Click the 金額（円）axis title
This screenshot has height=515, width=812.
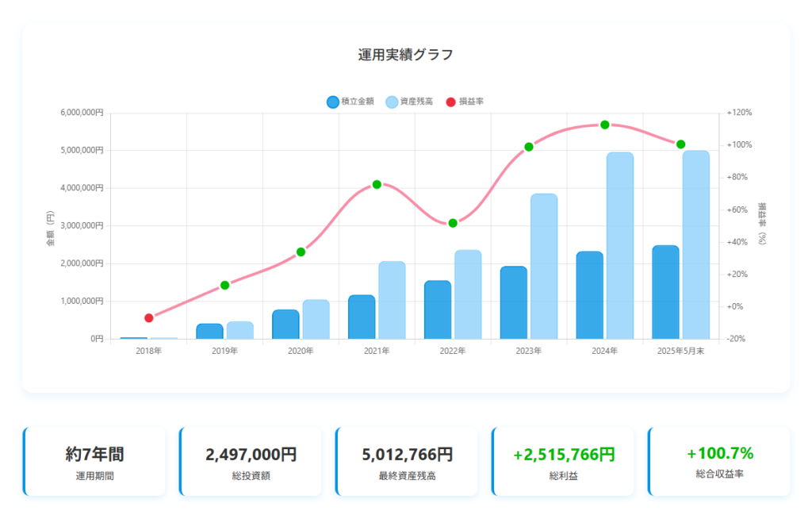pyautogui.click(x=50, y=229)
